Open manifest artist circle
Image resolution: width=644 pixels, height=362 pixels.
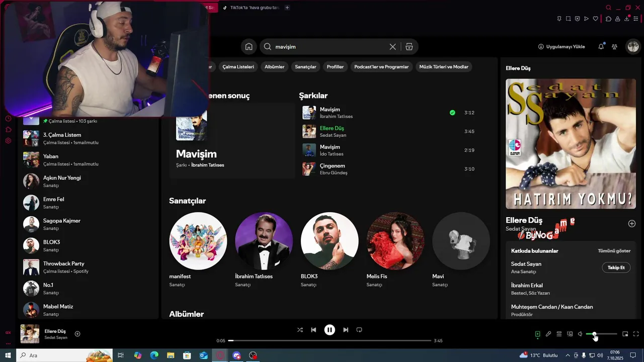[198, 241]
